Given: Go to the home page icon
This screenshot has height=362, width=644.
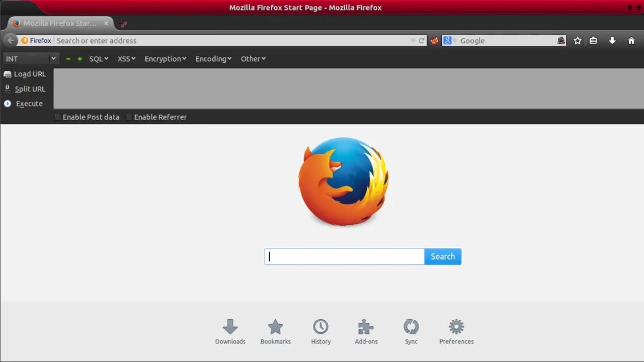Looking at the screenshot, I should point(631,41).
